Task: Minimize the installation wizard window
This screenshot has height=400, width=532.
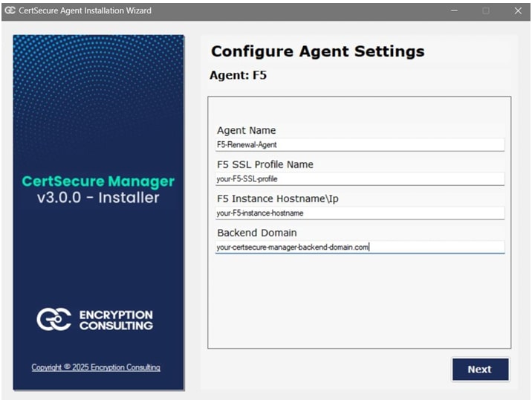Action: [x=454, y=10]
